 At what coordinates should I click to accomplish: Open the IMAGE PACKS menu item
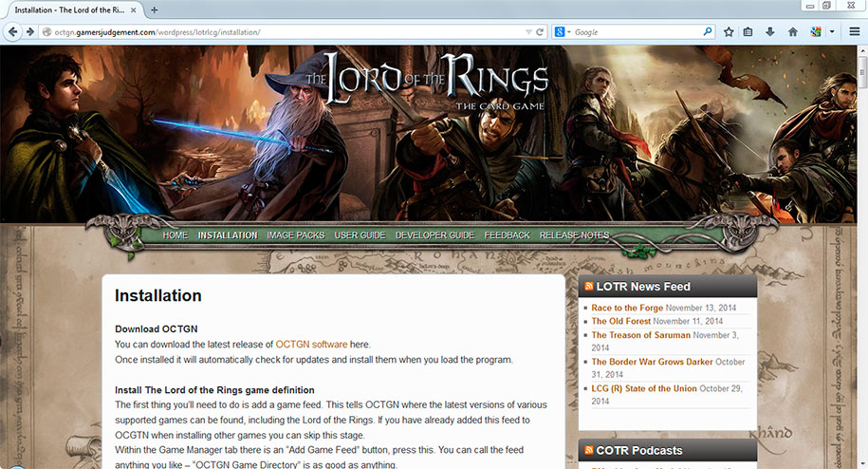point(296,235)
